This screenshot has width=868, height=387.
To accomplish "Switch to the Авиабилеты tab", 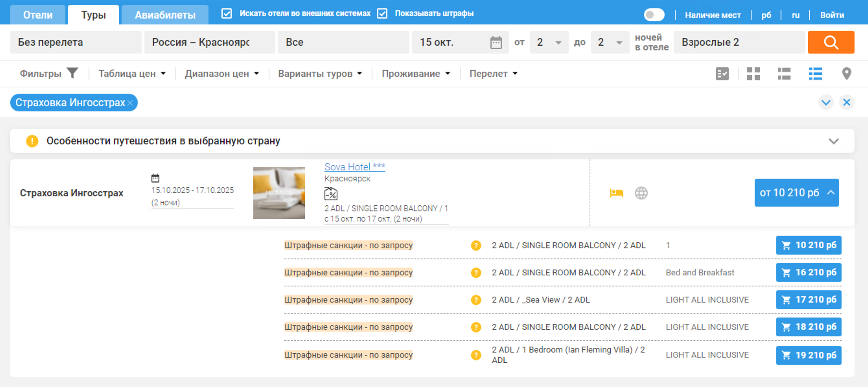I will pyautogui.click(x=165, y=15).
